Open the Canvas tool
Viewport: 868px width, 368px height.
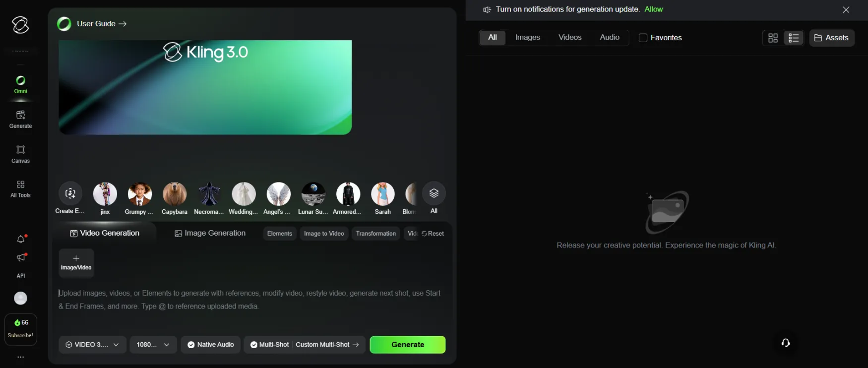coord(20,154)
